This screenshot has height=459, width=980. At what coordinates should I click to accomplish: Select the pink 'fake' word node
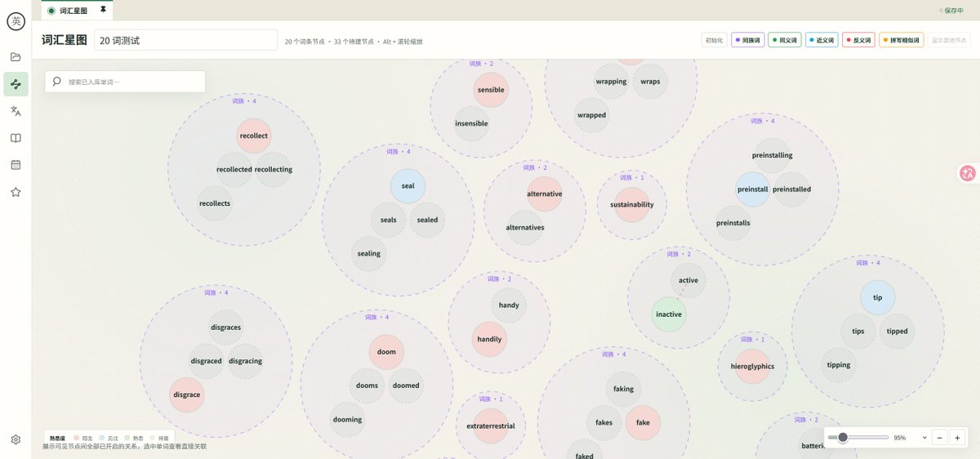point(643,422)
